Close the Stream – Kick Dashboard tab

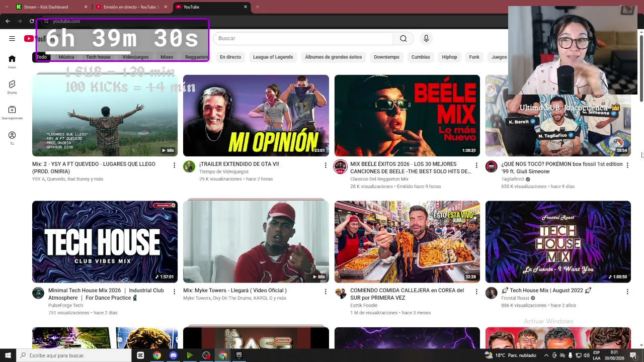tap(86, 7)
